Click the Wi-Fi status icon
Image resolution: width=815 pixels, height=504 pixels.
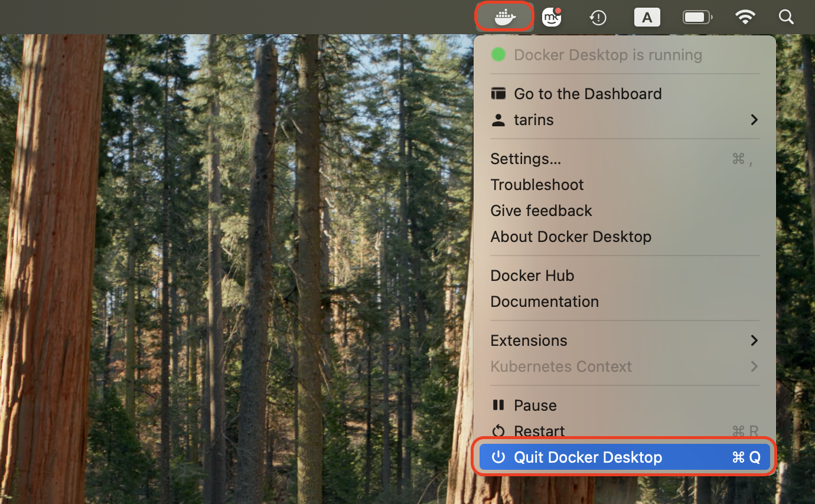(745, 17)
